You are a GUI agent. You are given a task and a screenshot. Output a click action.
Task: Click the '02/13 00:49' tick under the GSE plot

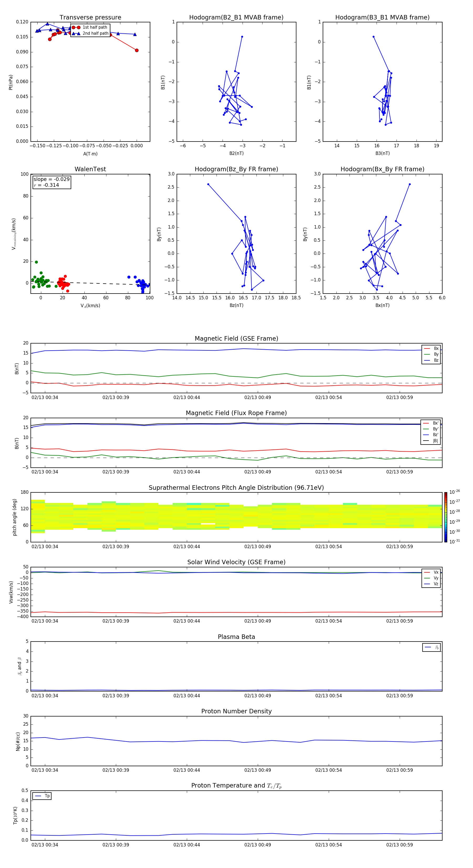click(258, 397)
